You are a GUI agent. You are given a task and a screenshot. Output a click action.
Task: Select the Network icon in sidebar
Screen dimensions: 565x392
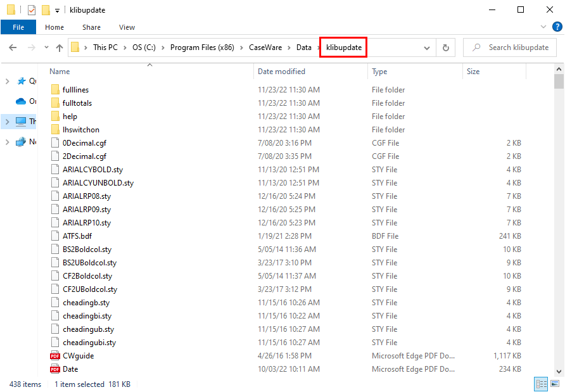[x=21, y=142]
